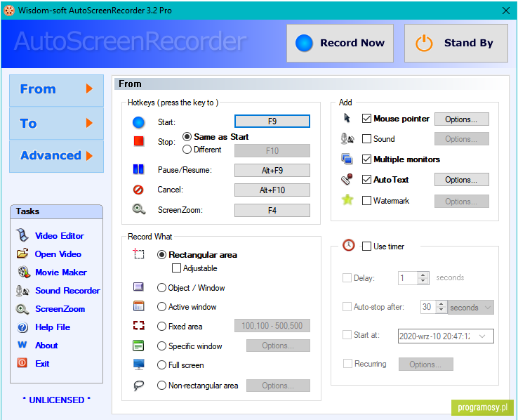Toggle the Multiple monitors checkbox
The height and width of the screenshot is (420, 518).
coord(366,159)
